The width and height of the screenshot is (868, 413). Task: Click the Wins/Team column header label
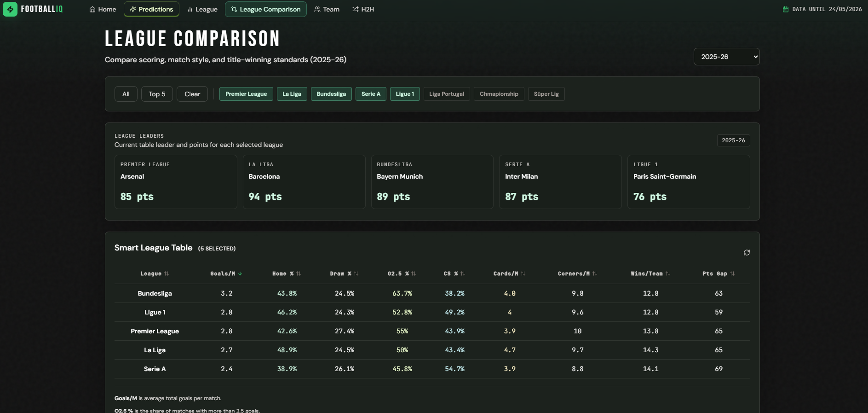(647, 273)
